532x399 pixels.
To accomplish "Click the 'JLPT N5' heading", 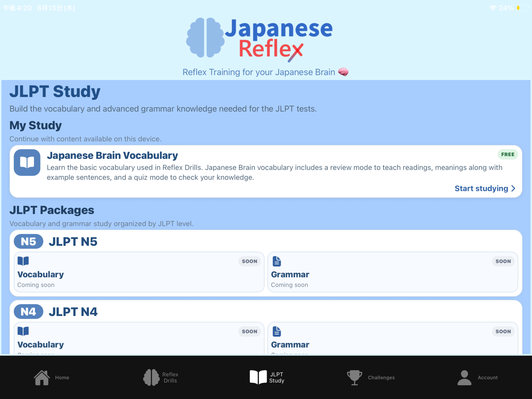I will [73, 241].
